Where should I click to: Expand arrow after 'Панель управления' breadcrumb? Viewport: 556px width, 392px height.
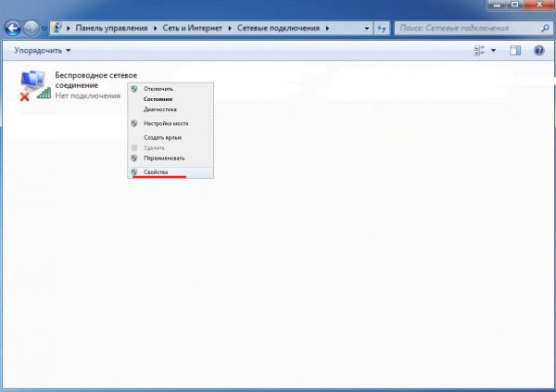pos(156,28)
